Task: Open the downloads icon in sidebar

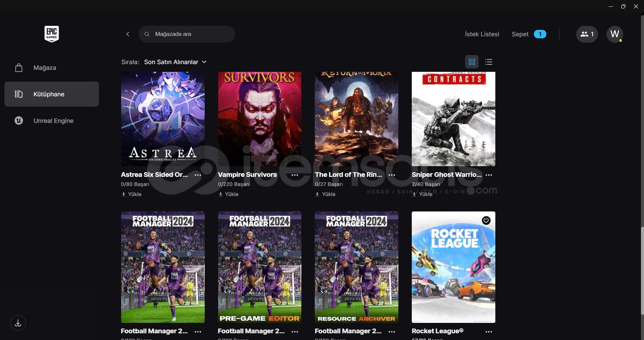Action: click(x=18, y=323)
